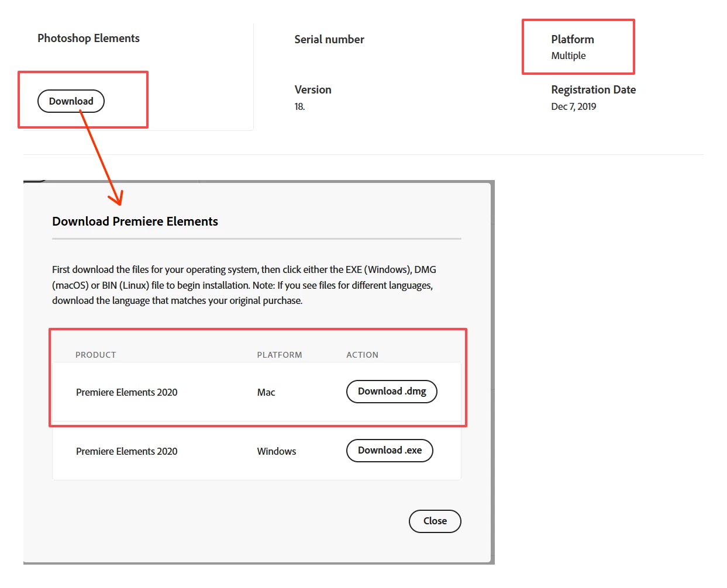
Task: Download the Windows .exe installer
Action: pyautogui.click(x=390, y=451)
